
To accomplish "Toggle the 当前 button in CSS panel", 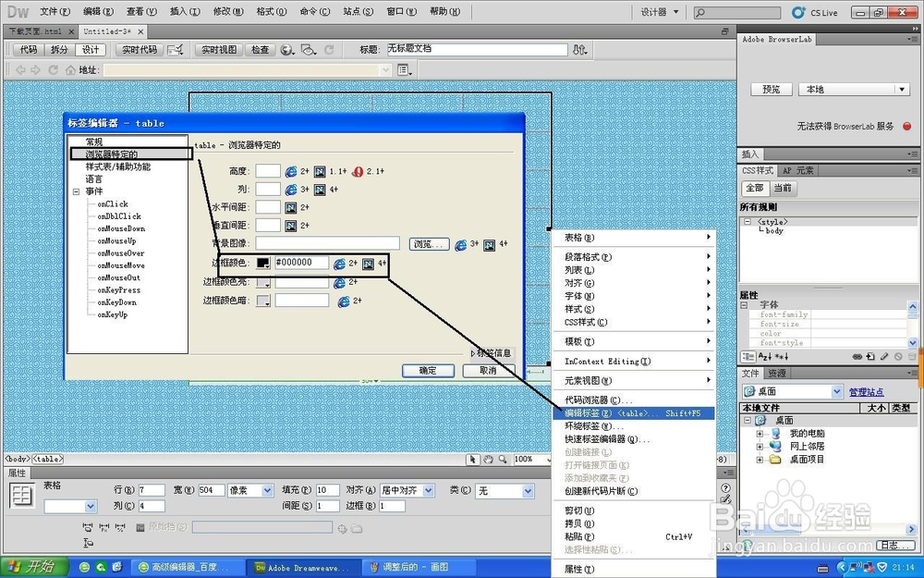I will [783, 188].
